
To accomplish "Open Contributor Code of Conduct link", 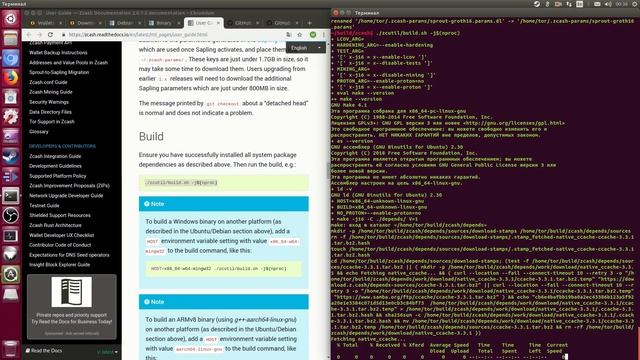I will [60, 245].
